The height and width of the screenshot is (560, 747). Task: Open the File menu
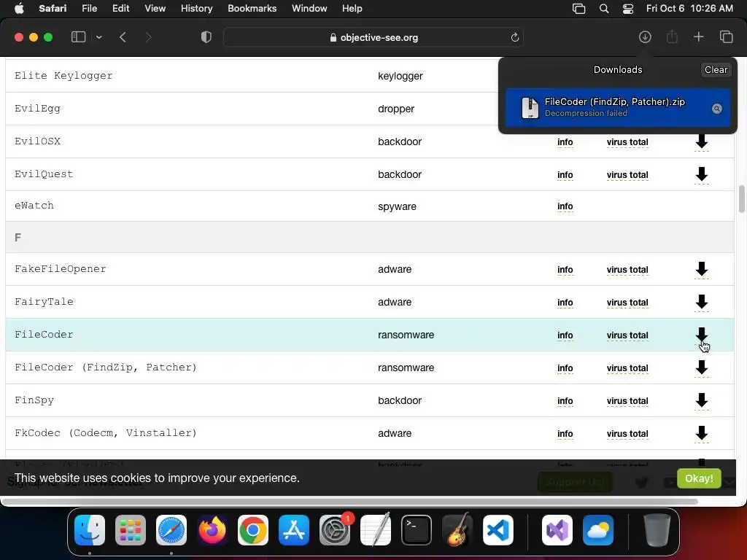coord(89,9)
